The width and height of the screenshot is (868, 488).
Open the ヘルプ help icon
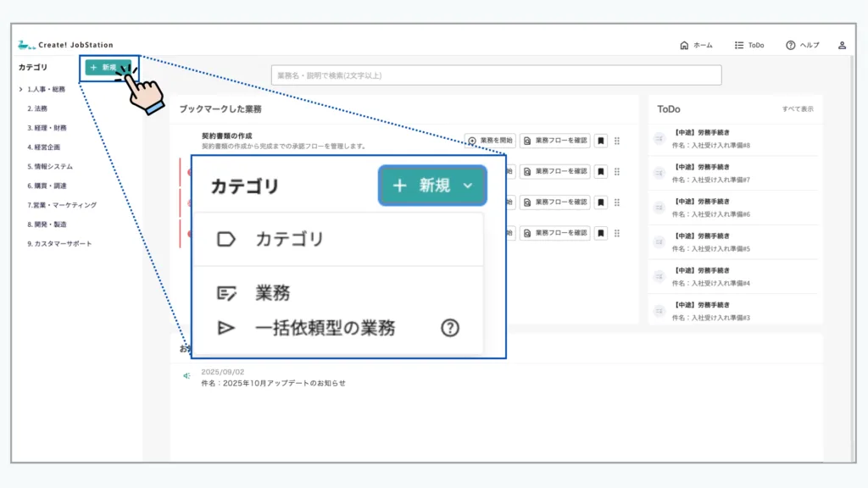pos(790,45)
